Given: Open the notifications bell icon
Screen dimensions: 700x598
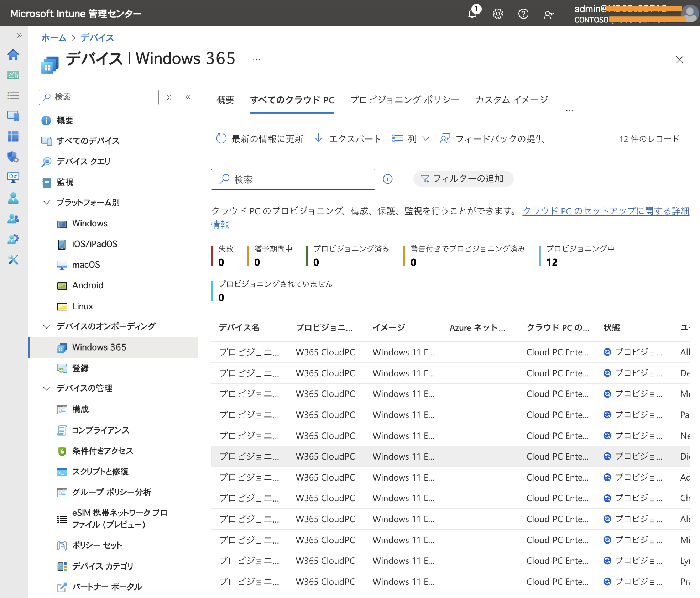Looking at the screenshot, I should tap(472, 14).
